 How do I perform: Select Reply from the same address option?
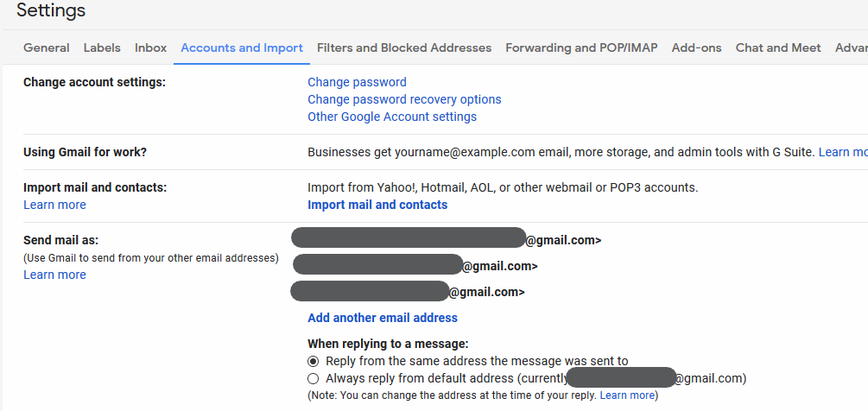pyautogui.click(x=314, y=361)
